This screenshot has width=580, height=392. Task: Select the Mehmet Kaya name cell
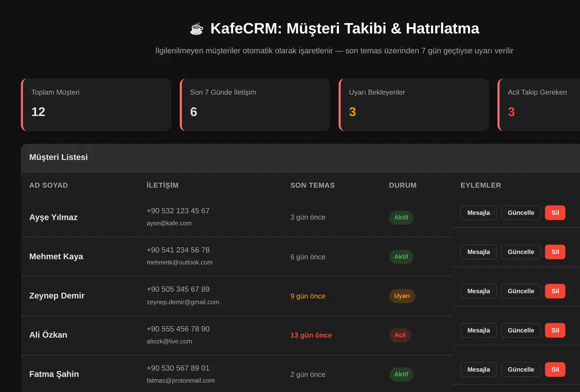click(x=56, y=257)
